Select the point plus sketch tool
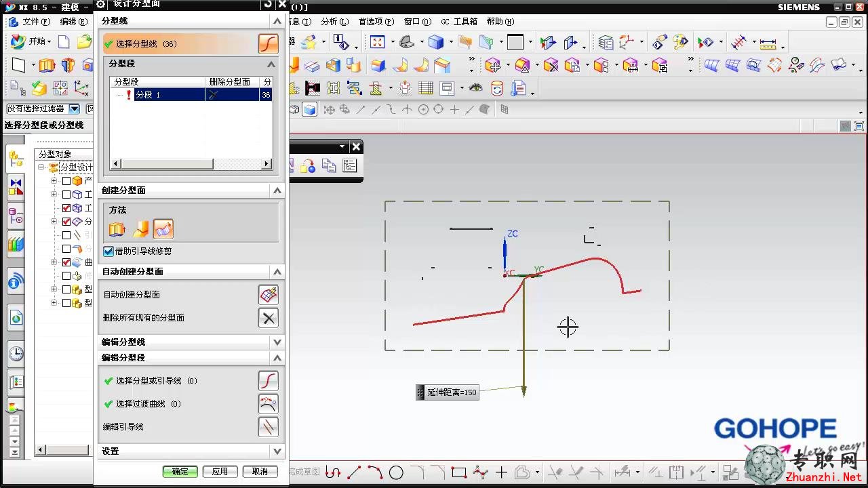Image resolution: width=868 pixels, height=488 pixels. click(x=501, y=472)
